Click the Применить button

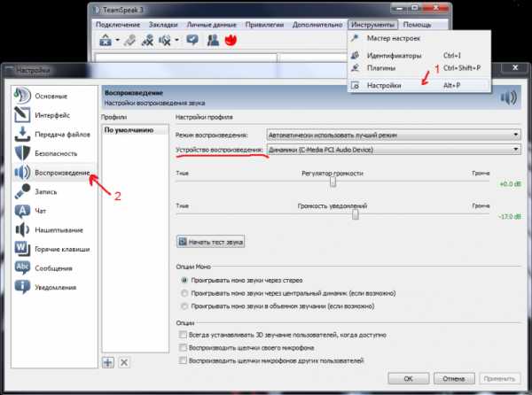click(499, 378)
